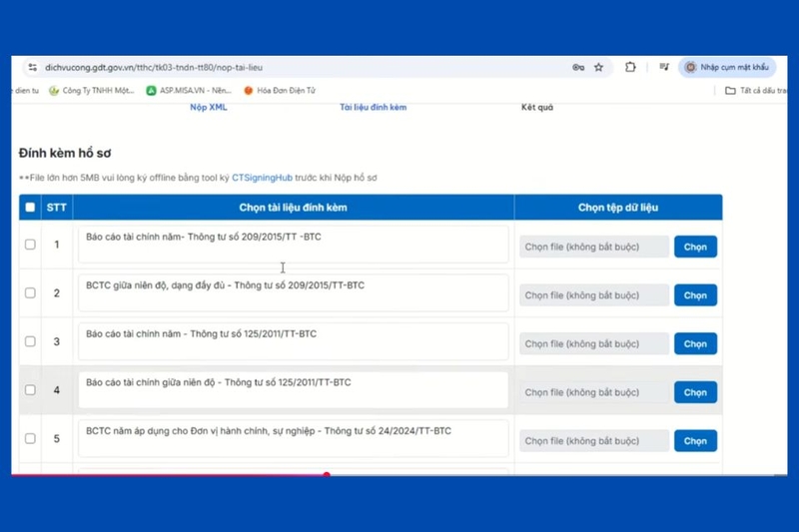
Task: Click the profile button Nhập cụm mật khẩu
Action: (x=727, y=67)
